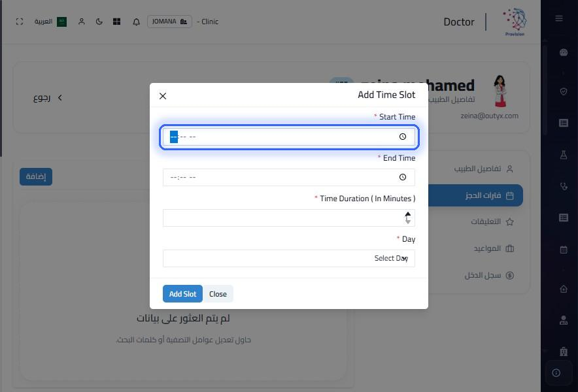This screenshot has width=578, height=392.
Task: Open the first list icon in sidebar
Action: point(564,123)
